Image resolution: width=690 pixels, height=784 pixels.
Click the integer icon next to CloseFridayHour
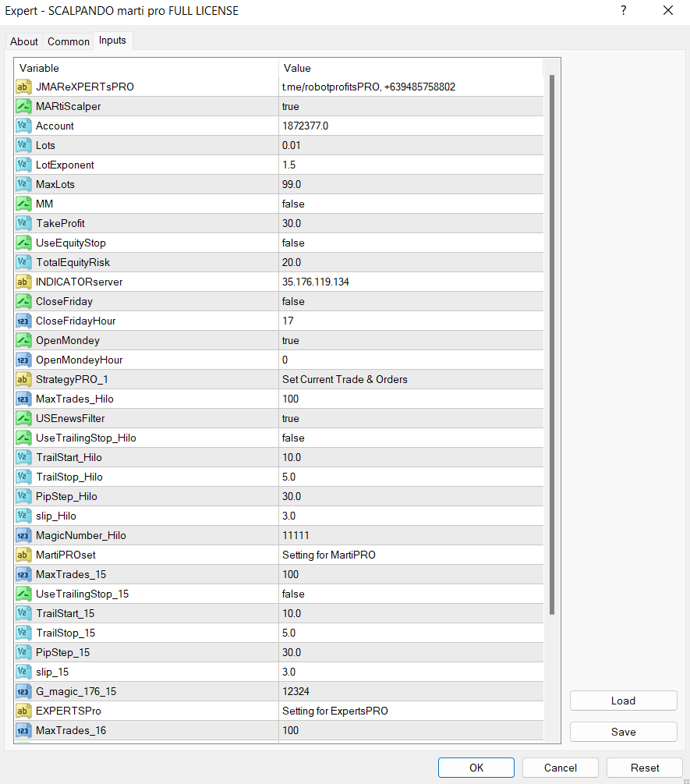click(23, 321)
